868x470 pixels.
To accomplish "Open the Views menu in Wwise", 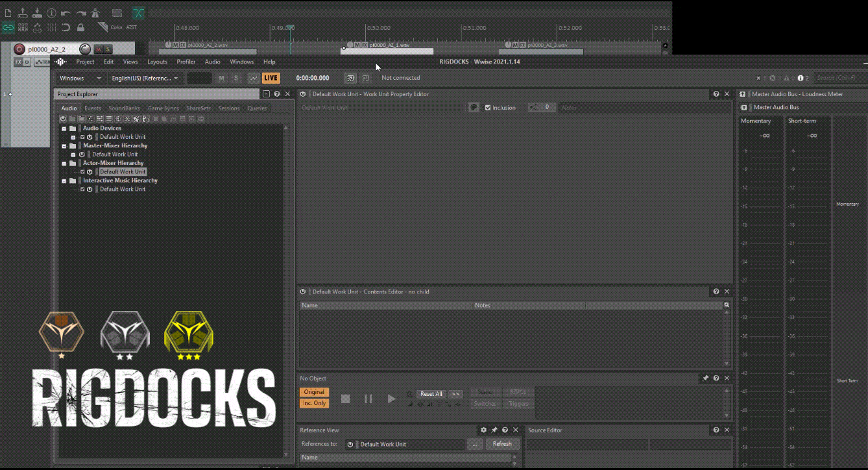I will 130,62.
